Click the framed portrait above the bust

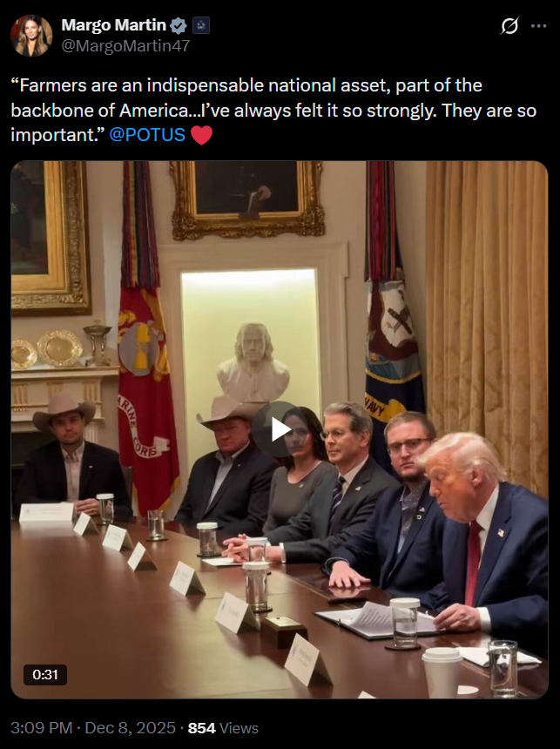click(247, 199)
